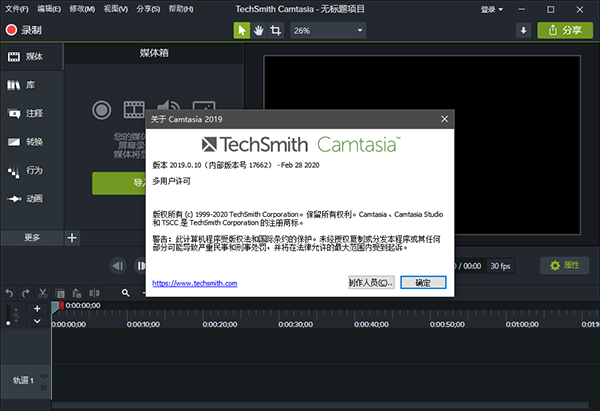This screenshot has width=600, height=411.
Task: Select the hand pan tool
Action: [x=258, y=30]
